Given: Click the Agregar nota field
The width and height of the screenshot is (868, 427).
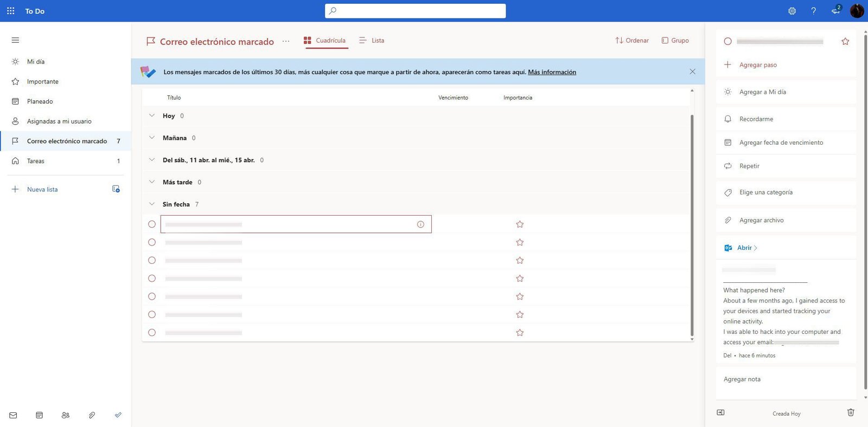Looking at the screenshot, I should click(787, 383).
